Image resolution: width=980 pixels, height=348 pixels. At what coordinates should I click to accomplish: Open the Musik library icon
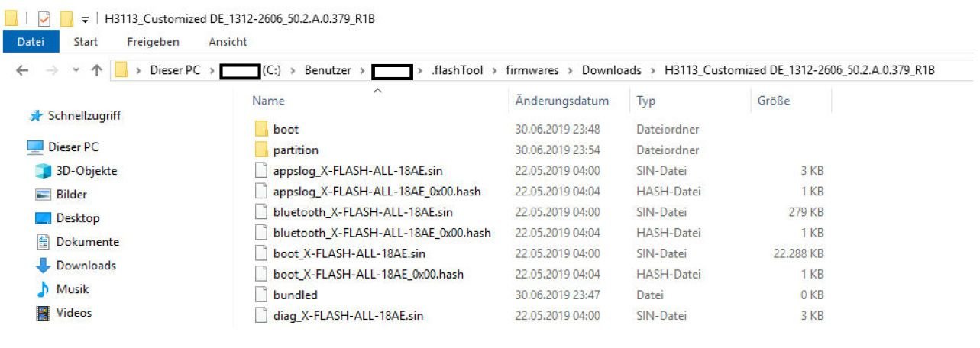[x=43, y=289]
